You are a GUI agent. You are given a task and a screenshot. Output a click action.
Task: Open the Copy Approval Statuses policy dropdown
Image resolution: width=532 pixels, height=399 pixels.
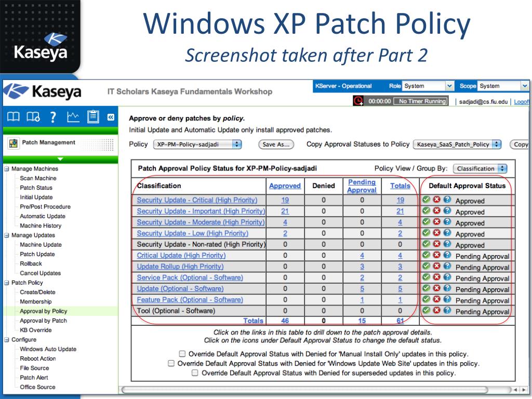[x=457, y=144]
